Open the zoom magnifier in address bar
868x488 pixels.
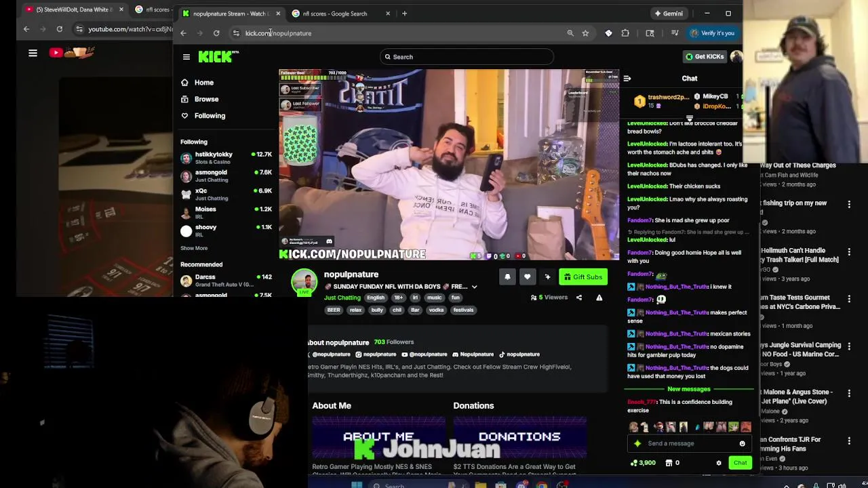tap(570, 33)
